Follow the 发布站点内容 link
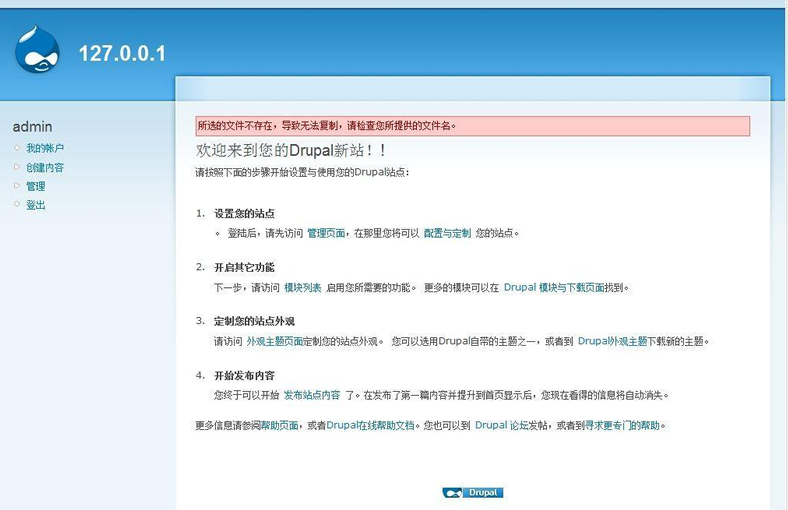Viewport: 788px width, 510px height. [x=312, y=395]
